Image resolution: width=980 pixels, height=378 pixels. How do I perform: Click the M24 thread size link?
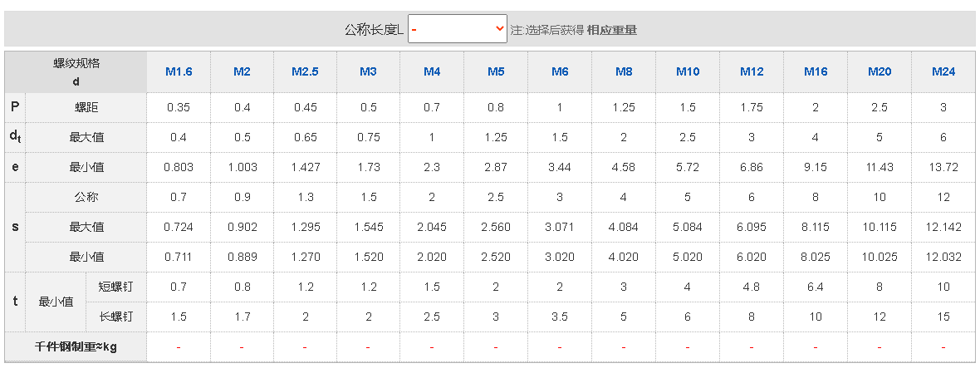pos(943,72)
